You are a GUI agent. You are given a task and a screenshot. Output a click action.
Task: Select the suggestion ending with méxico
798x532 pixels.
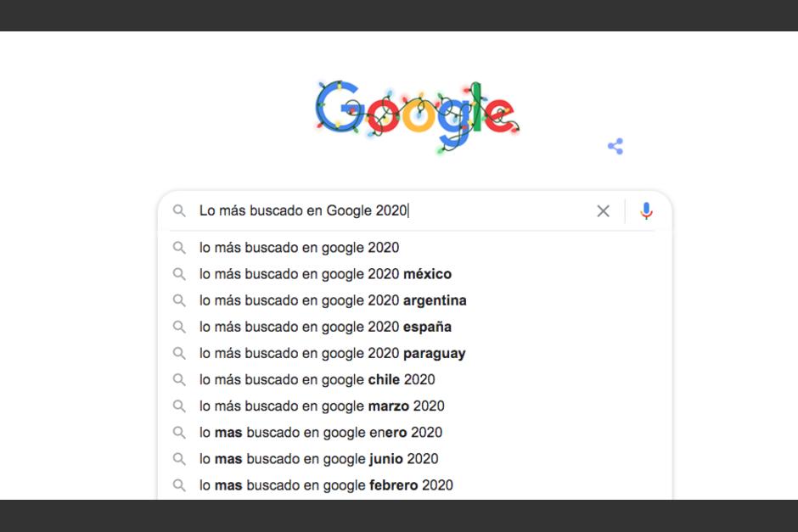pyautogui.click(x=325, y=273)
